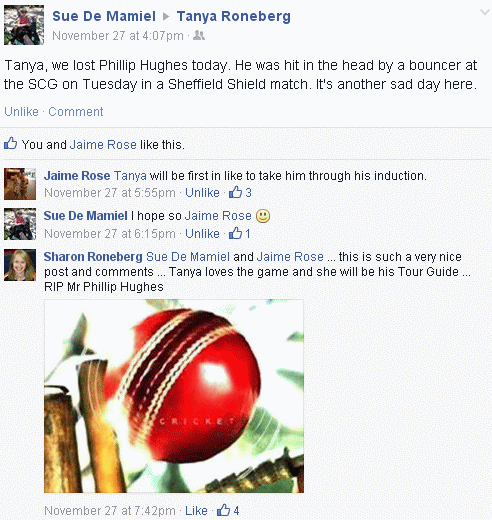Open Sue De Mamiel's profile picture on the post

pyautogui.click(x=24, y=25)
